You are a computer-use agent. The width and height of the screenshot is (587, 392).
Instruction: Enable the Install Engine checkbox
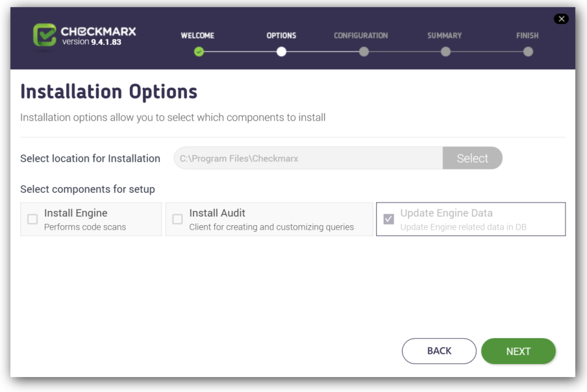click(x=32, y=219)
